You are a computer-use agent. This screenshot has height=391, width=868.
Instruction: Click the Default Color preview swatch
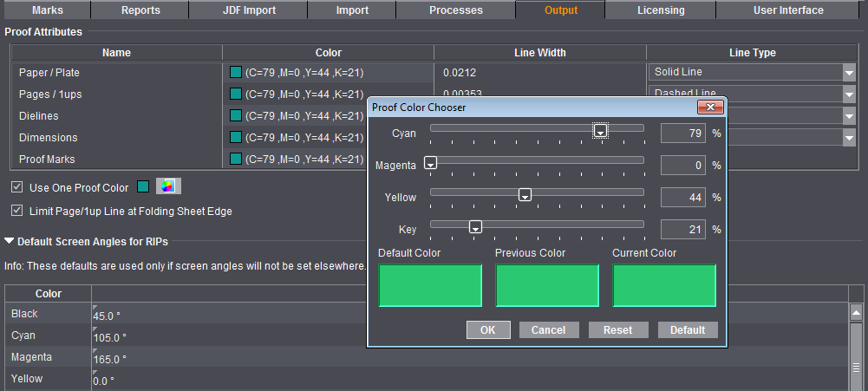[430, 286]
